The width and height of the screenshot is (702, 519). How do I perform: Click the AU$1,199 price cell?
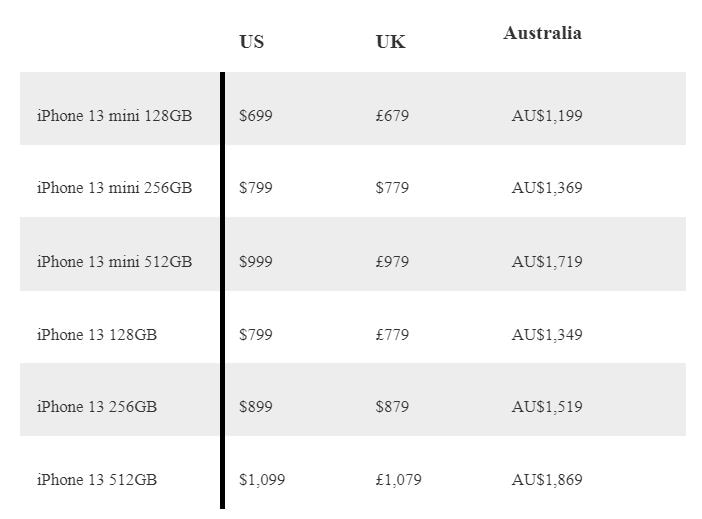tap(546, 115)
